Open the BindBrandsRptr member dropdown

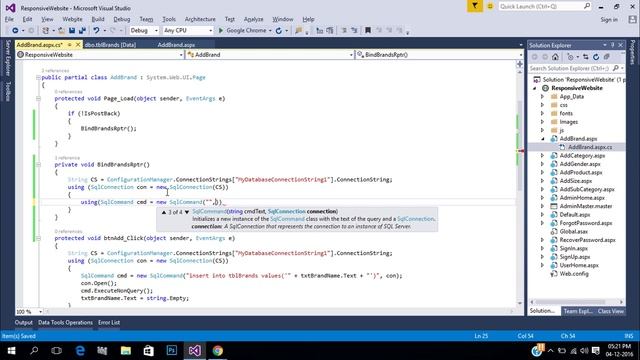520,55
